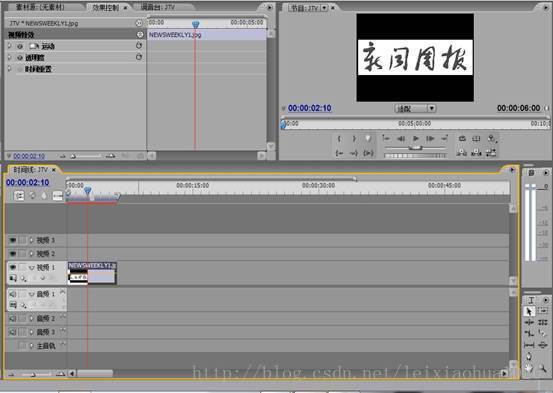The width and height of the screenshot is (553, 393).
Task: Collapse the 音频 1 track
Action: [x=31, y=294]
